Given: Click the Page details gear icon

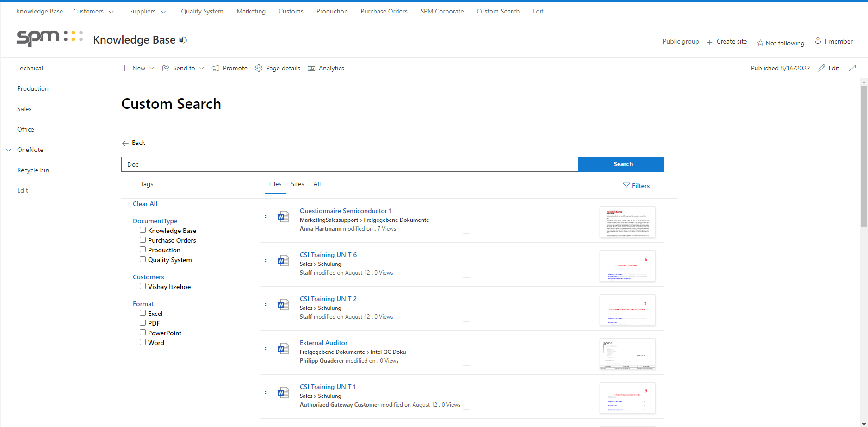Looking at the screenshot, I should point(259,68).
